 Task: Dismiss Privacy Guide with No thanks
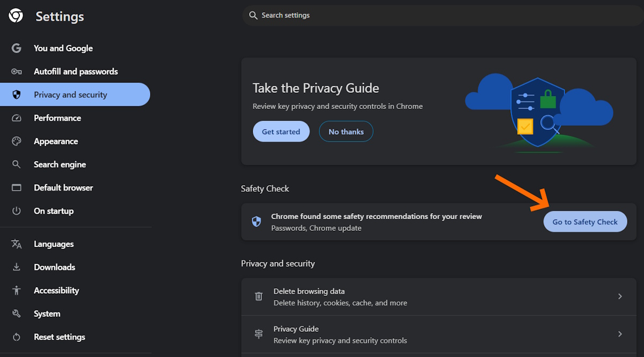pyautogui.click(x=346, y=132)
